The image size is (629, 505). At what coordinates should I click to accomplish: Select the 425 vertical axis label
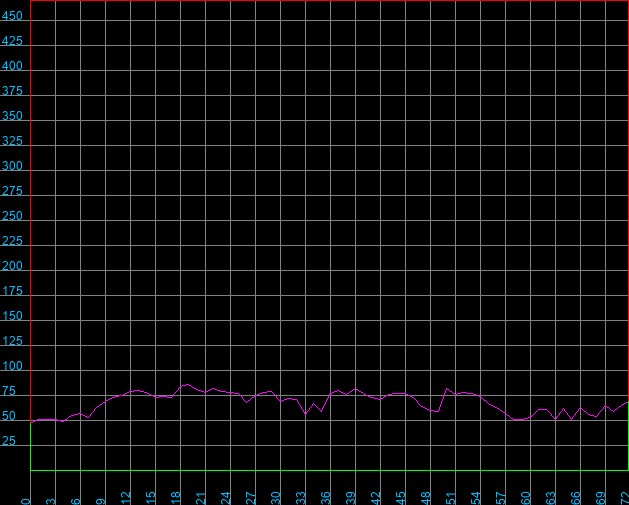click(12, 41)
